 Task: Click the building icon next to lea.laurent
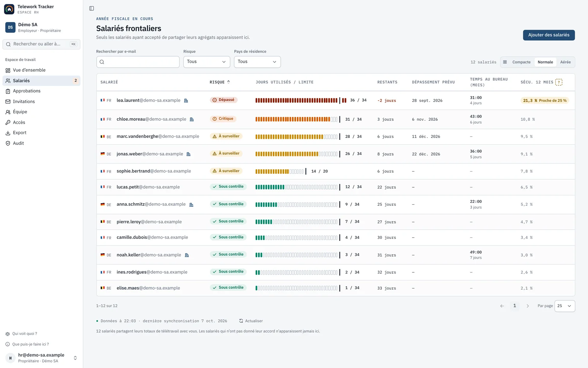tap(186, 100)
